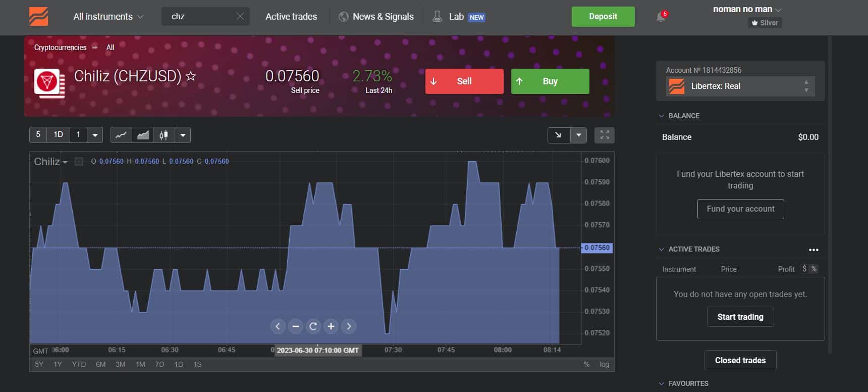Toggle percent scale on the chart
868x392 pixels.
(x=586, y=364)
